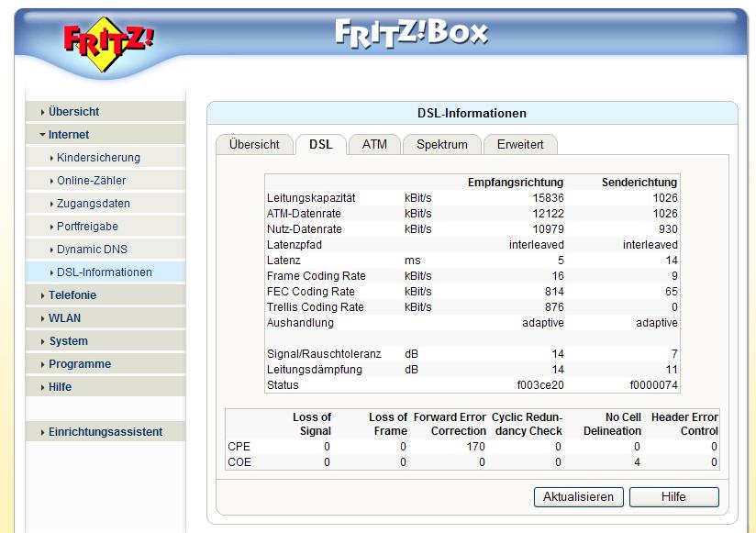Viewport: 756px width, 533px height.
Task: Expand the Programme section
Action: click(80, 364)
